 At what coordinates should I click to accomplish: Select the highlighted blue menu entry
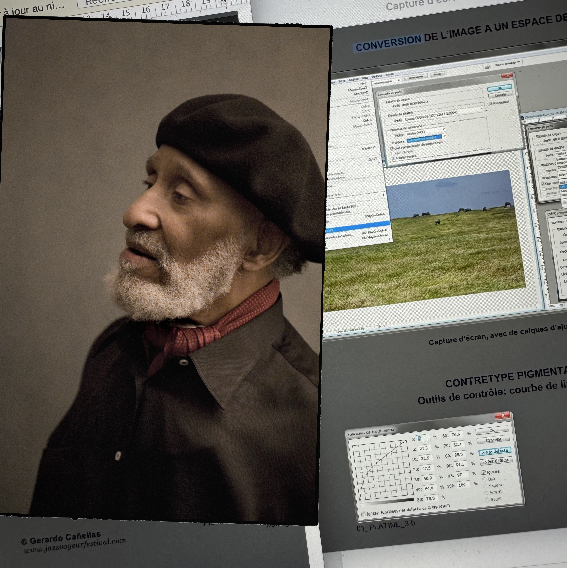click(358, 226)
